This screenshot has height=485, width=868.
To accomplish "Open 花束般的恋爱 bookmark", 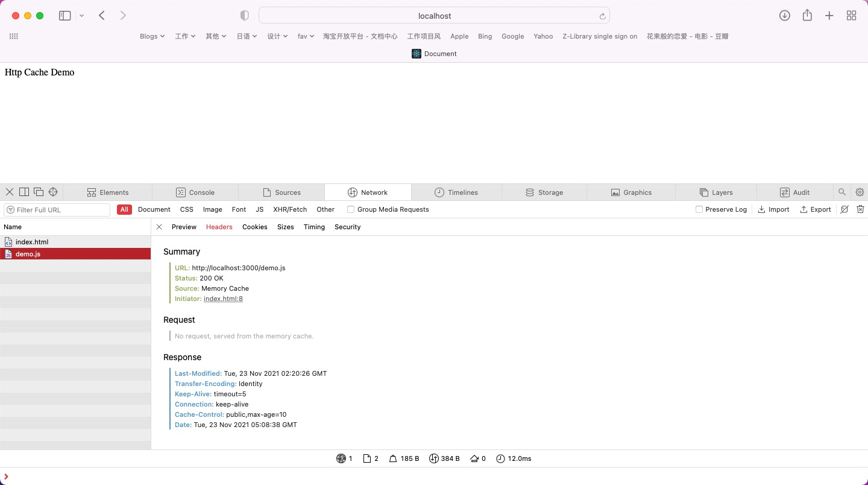I will click(687, 36).
